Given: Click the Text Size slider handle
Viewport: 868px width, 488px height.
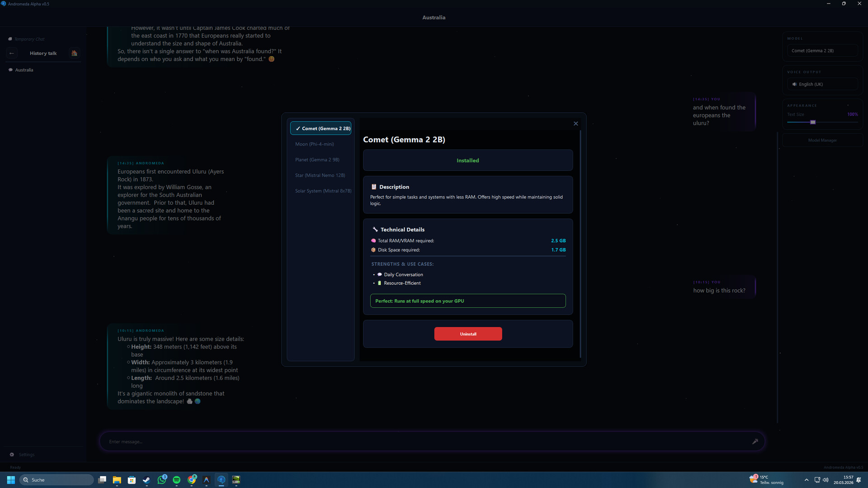Looking at the screenshot, I should point(812,122).
